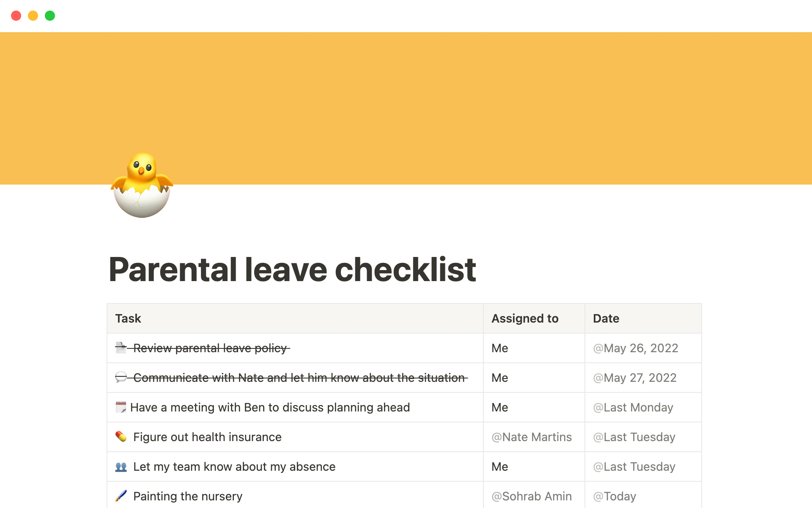Click the speech bubble icon on the Nate communication task

pyautogui.click(x=121, y=378)
